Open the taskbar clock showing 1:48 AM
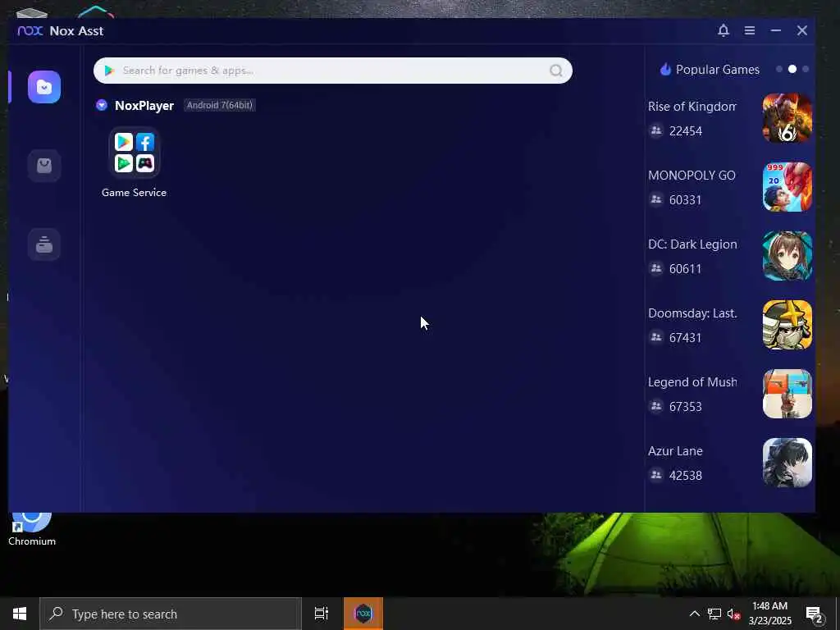The width and height of the screenshot is (840, 630). pyautogui.click(x=769, y=614)
